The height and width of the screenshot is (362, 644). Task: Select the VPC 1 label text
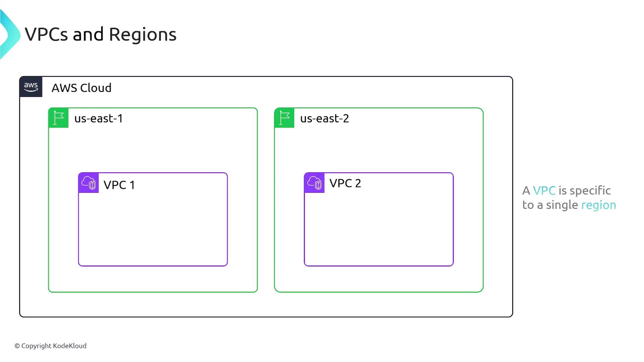119,185
